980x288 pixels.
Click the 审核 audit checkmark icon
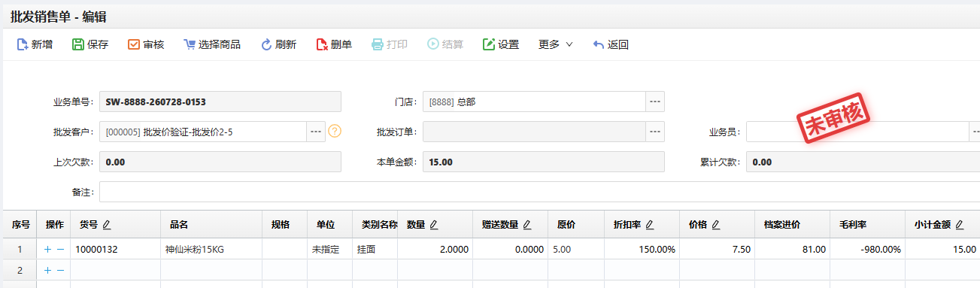pyautogui.click(x=134, y=44)
